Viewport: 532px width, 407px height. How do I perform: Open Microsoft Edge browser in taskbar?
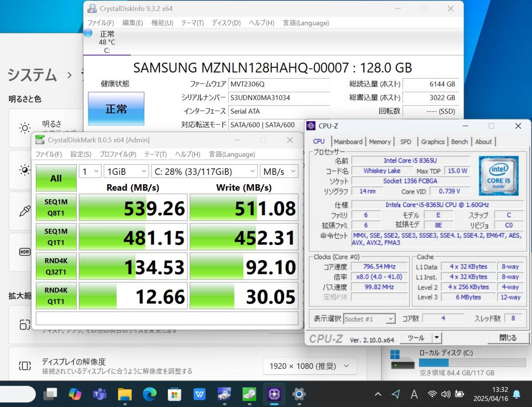[x=150, y=393]
